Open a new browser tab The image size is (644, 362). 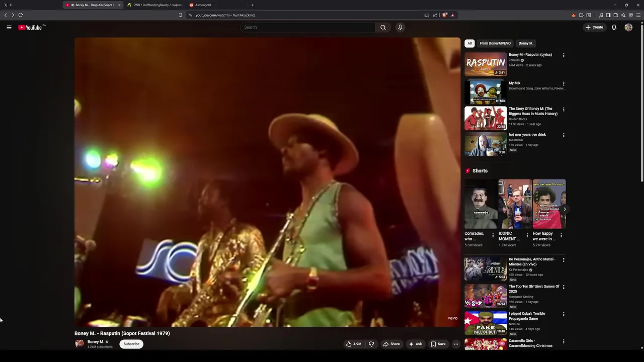(252, 5)
